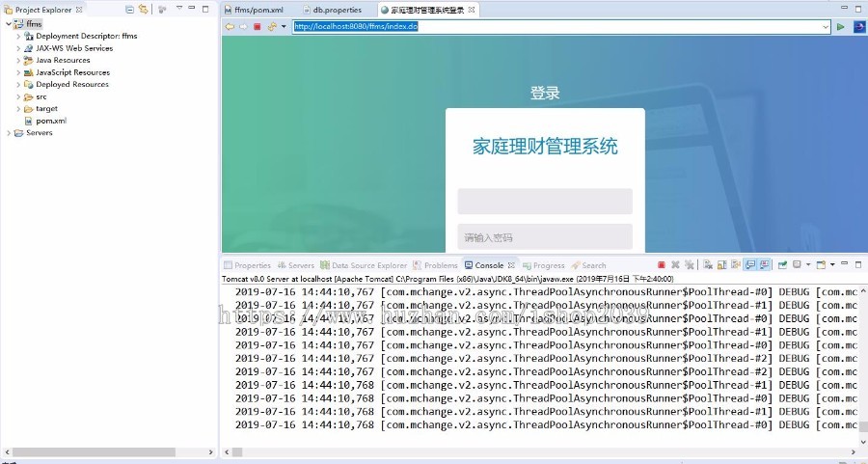This screenshot has height=464, width=868.
Task: Open the Servers view tab
Action: point(296,265)
